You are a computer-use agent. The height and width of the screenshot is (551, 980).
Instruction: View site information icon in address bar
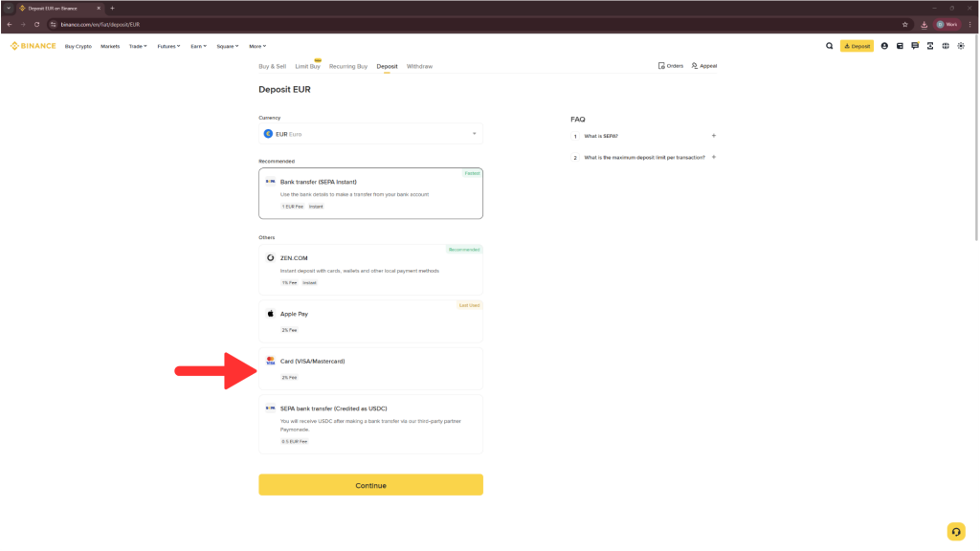tap(54, 24)
